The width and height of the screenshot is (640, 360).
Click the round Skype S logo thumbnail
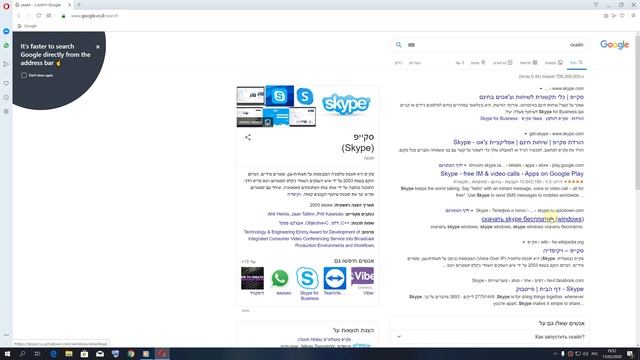[x=304, y=96]
